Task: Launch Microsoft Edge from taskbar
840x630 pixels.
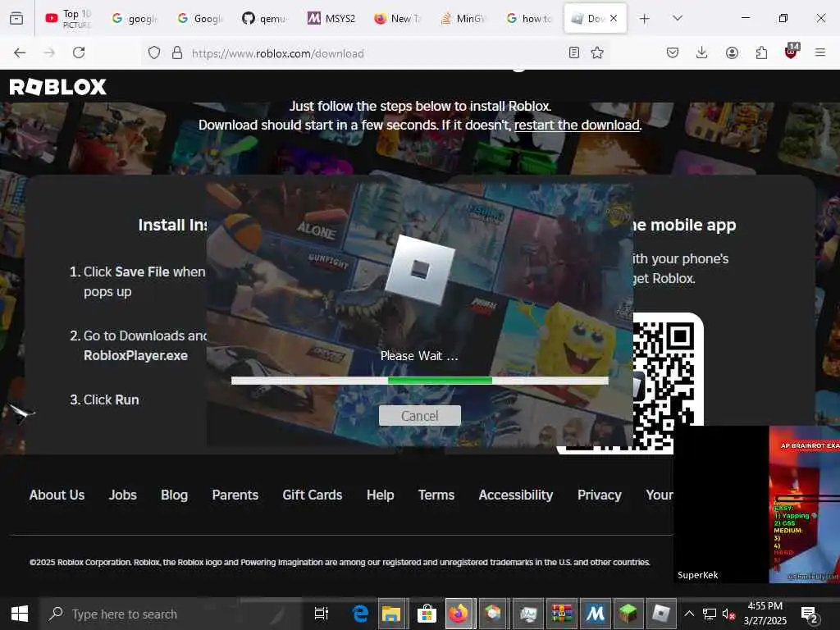Action: pyautogui.click(x=360, y=614)
